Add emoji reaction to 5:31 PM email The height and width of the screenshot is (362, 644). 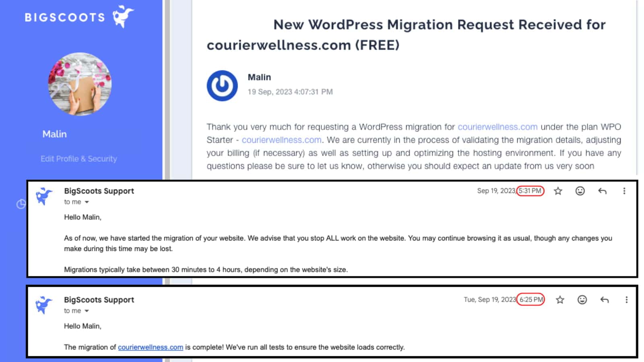tap(580, 191)
